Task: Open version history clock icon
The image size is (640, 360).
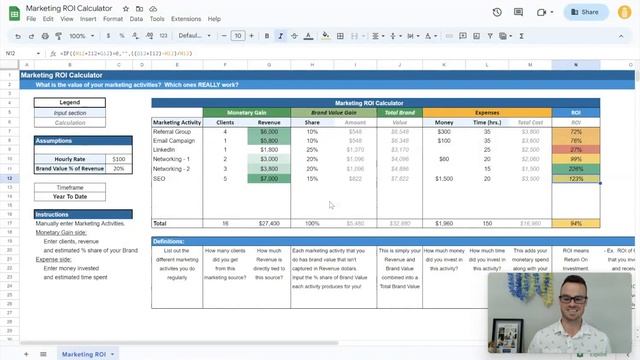Action: point(497,12)
